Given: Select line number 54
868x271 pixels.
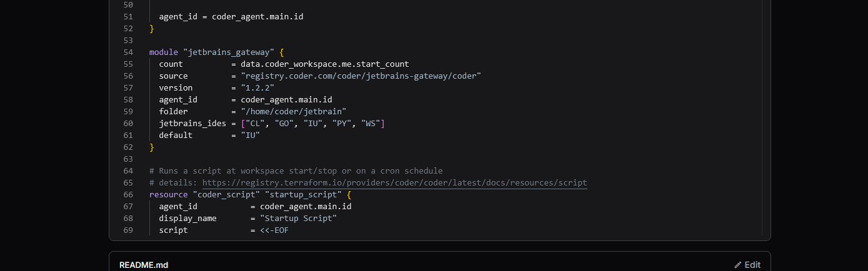Looking at the screenshot, I should tap(128, 52).
